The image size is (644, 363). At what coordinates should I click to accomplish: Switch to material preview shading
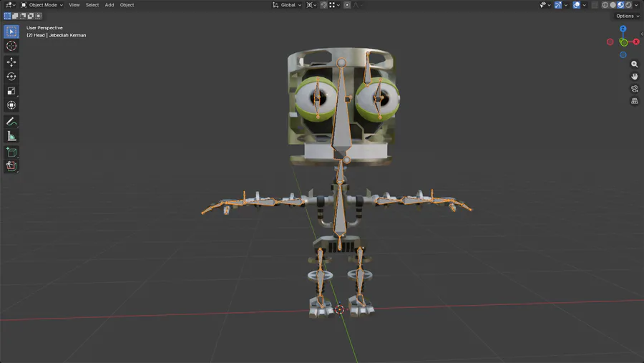[620, 5]
